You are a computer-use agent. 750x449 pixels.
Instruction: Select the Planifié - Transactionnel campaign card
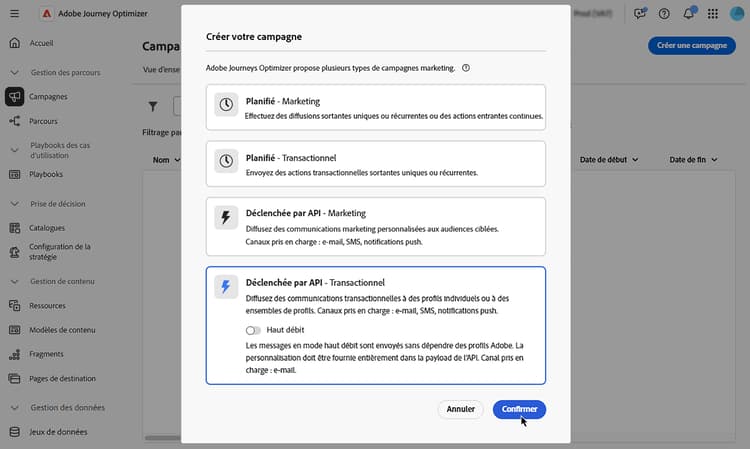click(375, 164)
